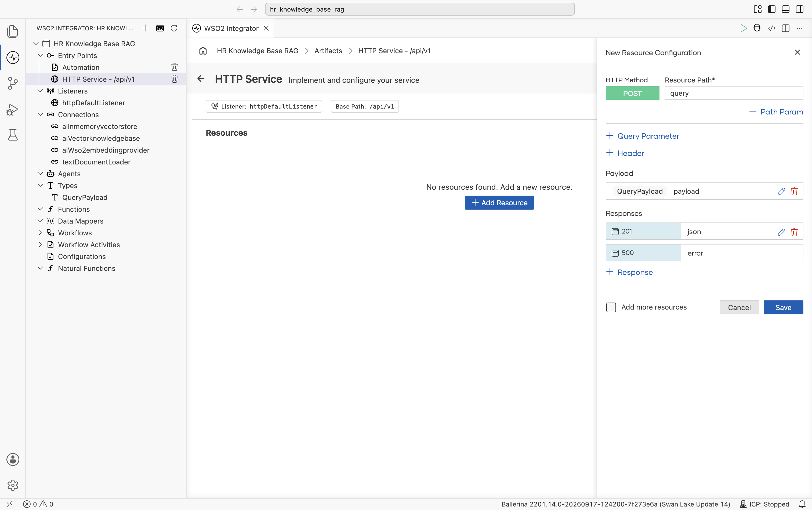Screen dimensions: 812x510
Task: Go back using HTTP Service arrow
Action: click(201, 78)
